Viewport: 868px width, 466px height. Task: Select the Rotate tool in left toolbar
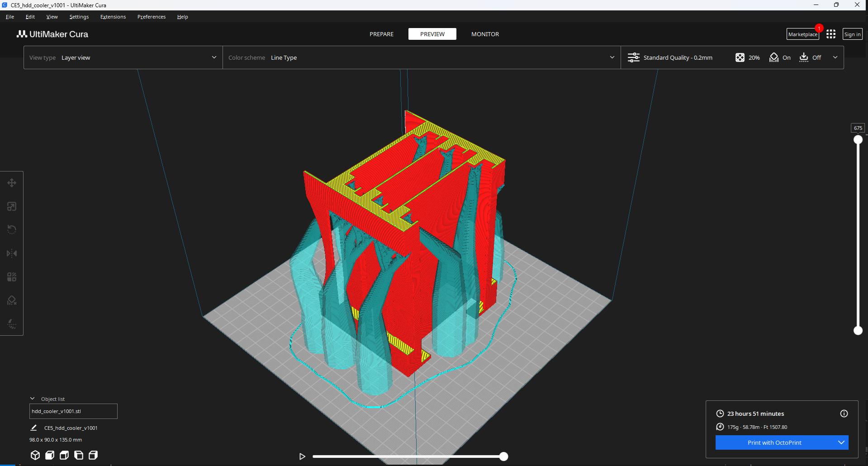tap(12, 230)
